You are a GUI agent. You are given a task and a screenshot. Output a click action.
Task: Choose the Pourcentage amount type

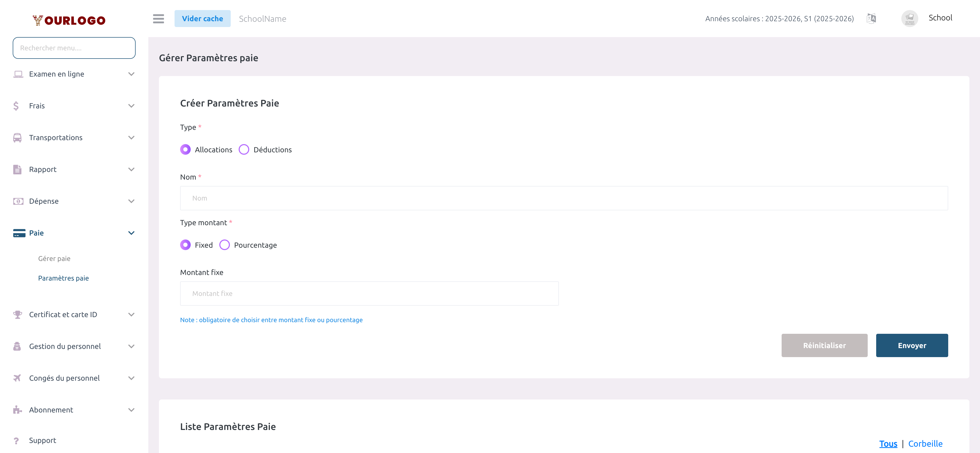pyautogui.click(x=224, y=245)
